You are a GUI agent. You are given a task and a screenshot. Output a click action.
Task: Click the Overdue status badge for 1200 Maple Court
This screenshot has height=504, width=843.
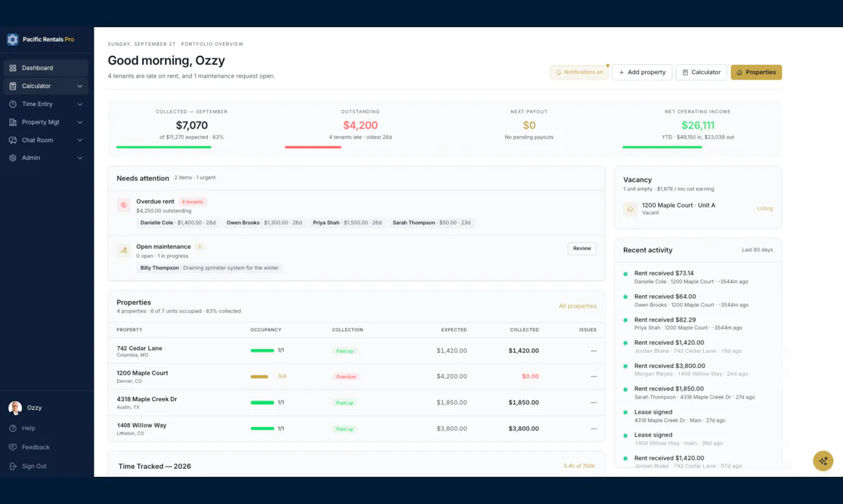click(346, 377)
